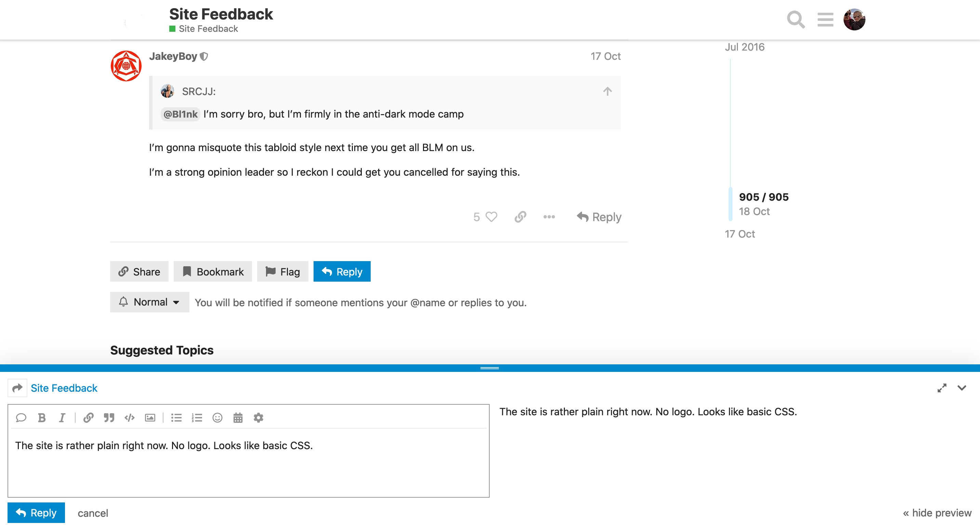980x525 pixels.
Task: Insert quote whole post speech bubble
Action: pos(21,418)
